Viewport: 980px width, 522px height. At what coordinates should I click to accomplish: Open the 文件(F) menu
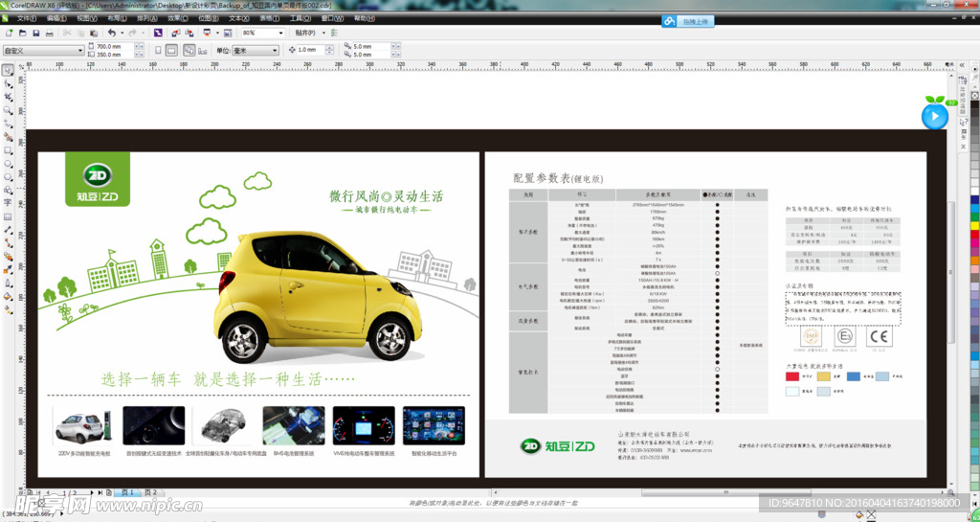coord(29,17)
